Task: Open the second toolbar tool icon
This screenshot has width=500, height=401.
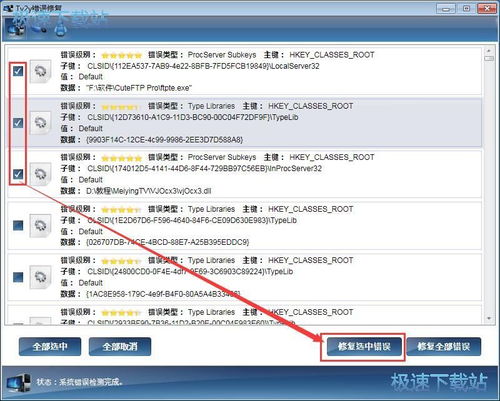Action: [x=39, y=29]
